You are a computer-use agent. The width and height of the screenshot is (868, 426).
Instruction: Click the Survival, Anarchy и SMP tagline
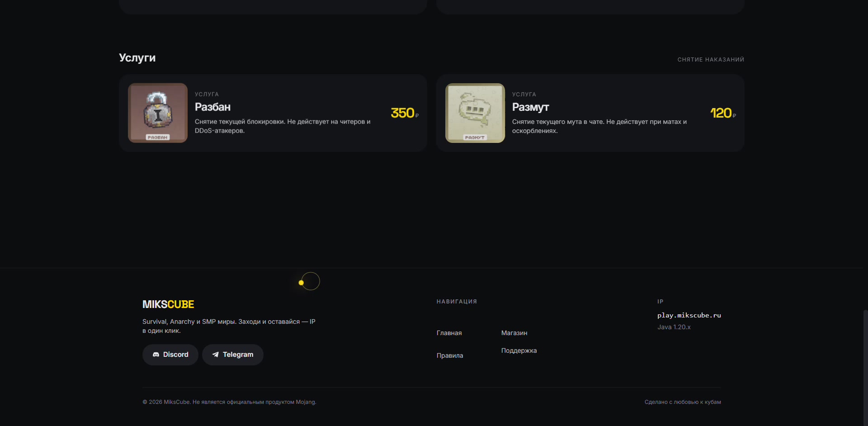tap(229, 326)
